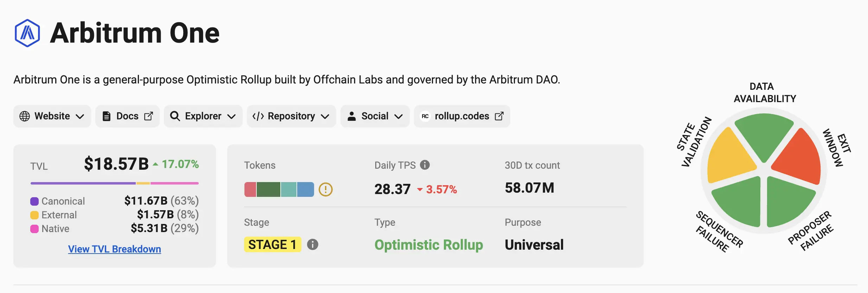Click the purple Canonical color swatch
This screenshot has width=868, height=293.
34,201
